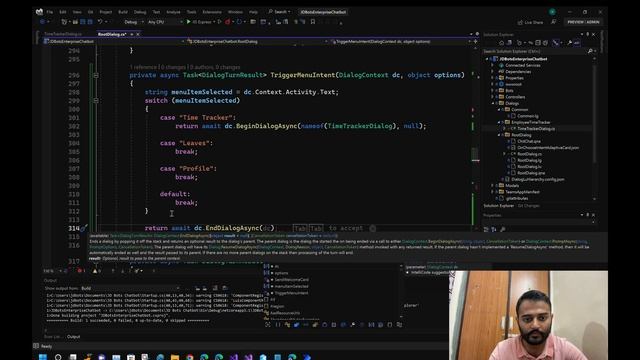Switch to the Git Changes tab
The image size is (640, 360).
coord(529,206)
